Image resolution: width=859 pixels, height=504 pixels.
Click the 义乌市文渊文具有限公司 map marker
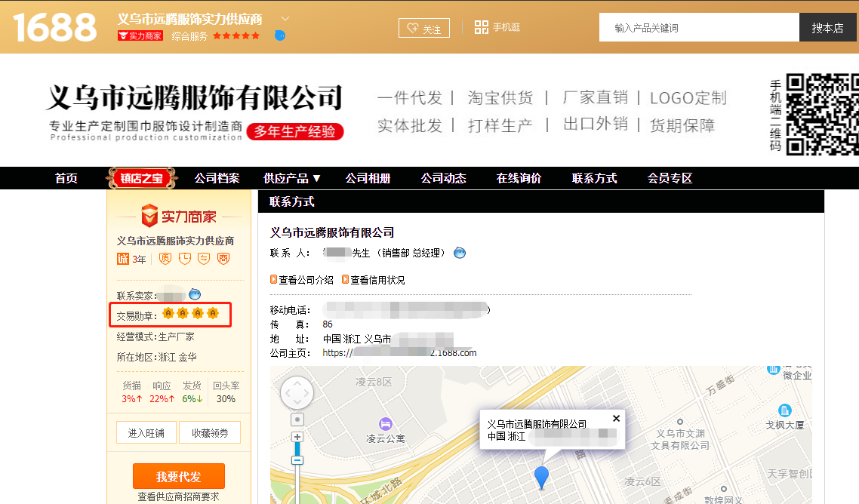(680, 422)
